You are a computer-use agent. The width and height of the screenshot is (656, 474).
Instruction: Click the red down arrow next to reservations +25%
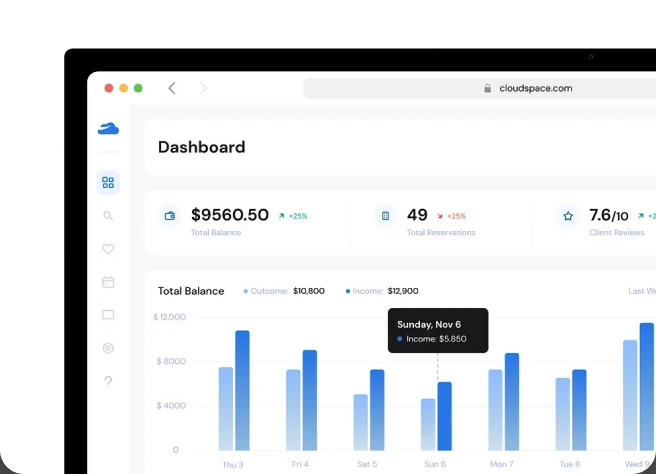tap(440, 216)
